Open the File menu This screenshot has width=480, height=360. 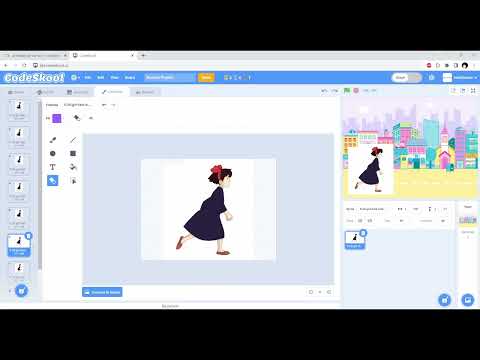pos(88,77)
